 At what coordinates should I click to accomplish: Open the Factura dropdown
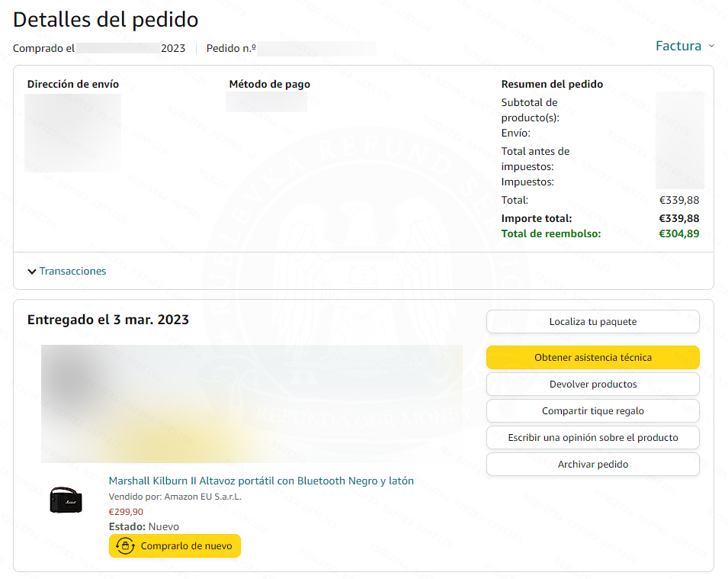point(685,46)
